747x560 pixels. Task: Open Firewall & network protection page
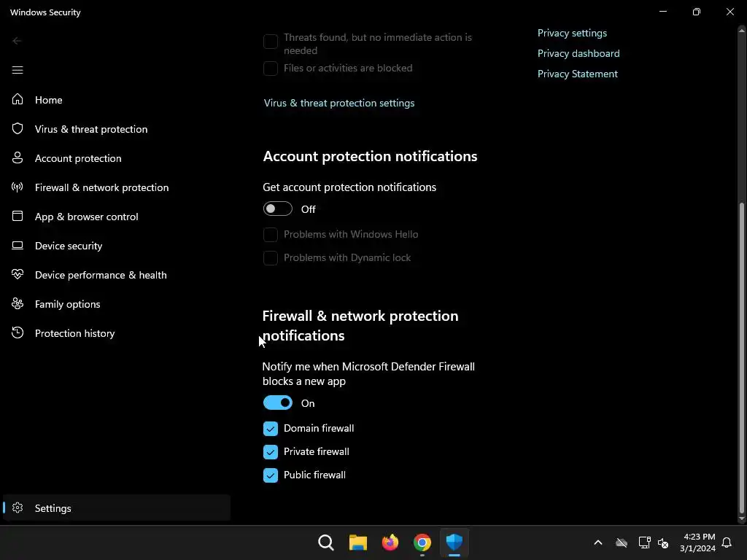(x=101, y=187)
